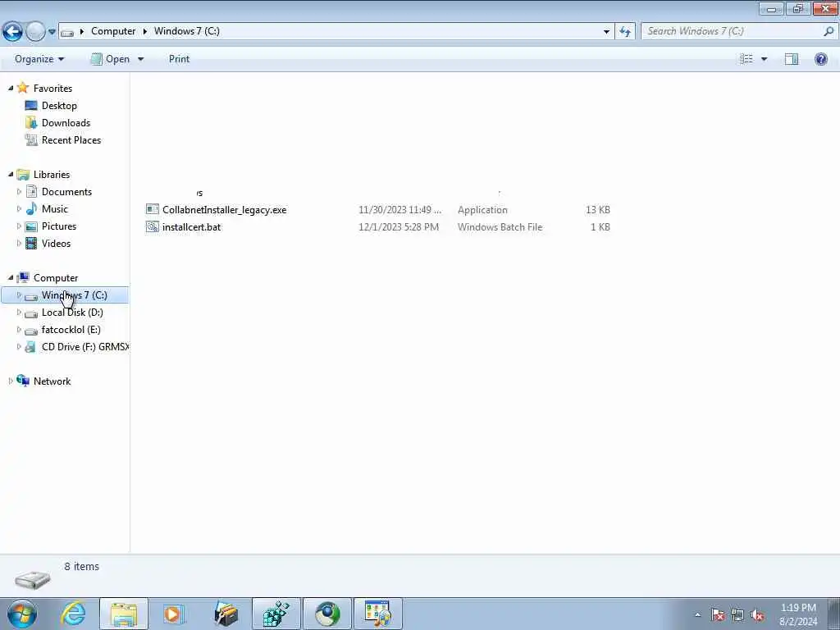This screenshot has width=840, height=630.
Task: Open the blue-green orb browser taskbar icon
Action: (327, 614)
